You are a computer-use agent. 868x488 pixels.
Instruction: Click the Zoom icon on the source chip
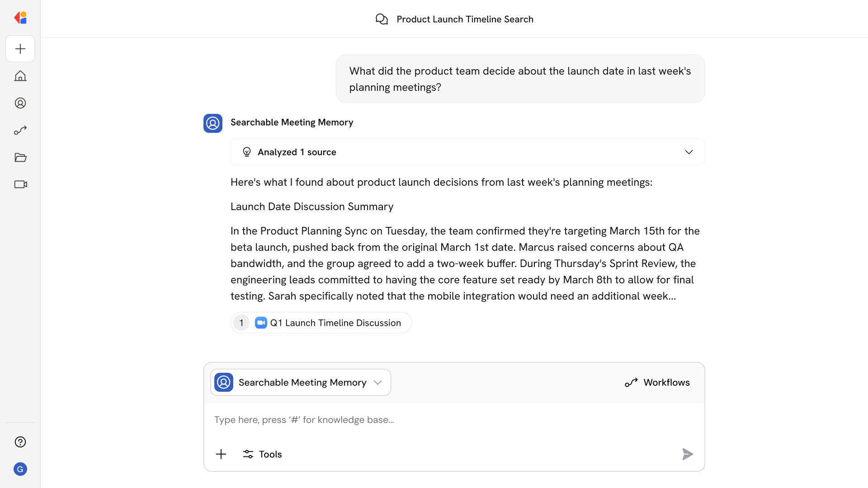point(261,323)
